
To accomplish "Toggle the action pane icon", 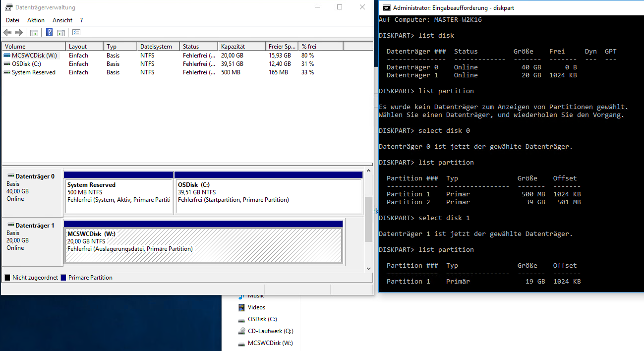I will tap(60, 32).
